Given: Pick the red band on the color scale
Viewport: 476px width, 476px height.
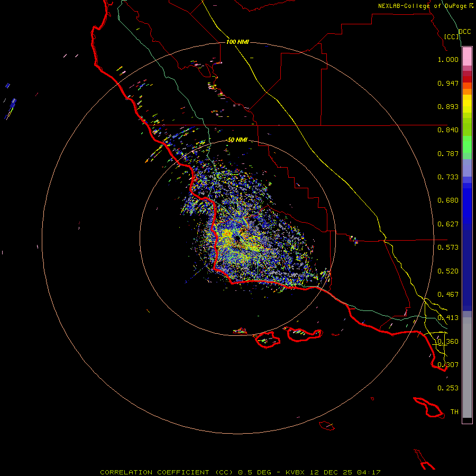Looking at the screenshot, I should pyautogui.click(x=467, y=79).
